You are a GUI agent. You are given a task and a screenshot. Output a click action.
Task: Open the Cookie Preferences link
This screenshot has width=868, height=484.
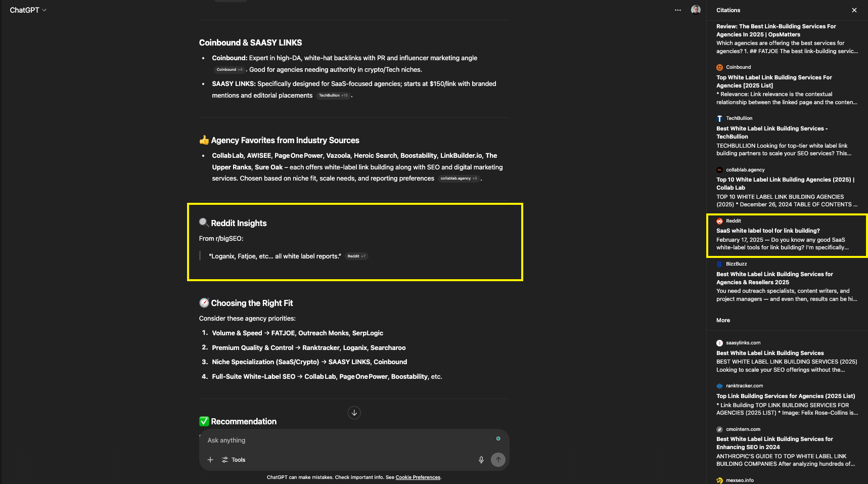pos(418,477)
